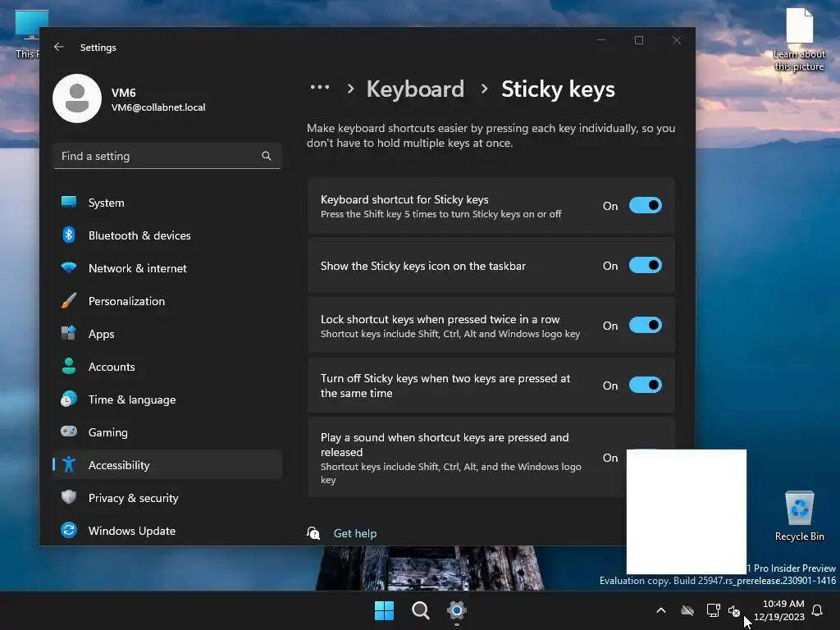Maximize the Settings window

(638, 40)
